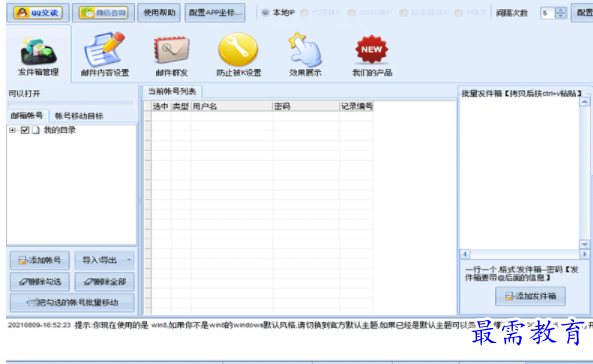Click the 添加发件箱 button
Viewport: 593px width, 364px height.
(x=531, y=296)
